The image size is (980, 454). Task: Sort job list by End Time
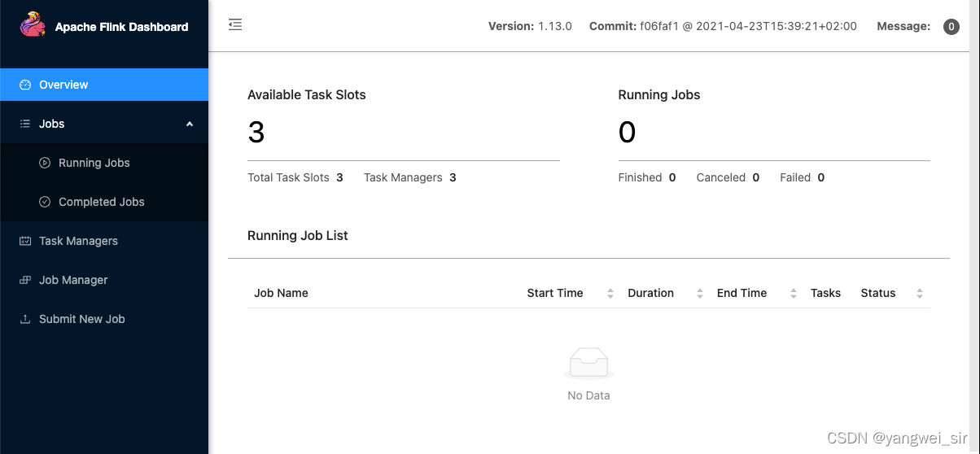coord(794,294)
